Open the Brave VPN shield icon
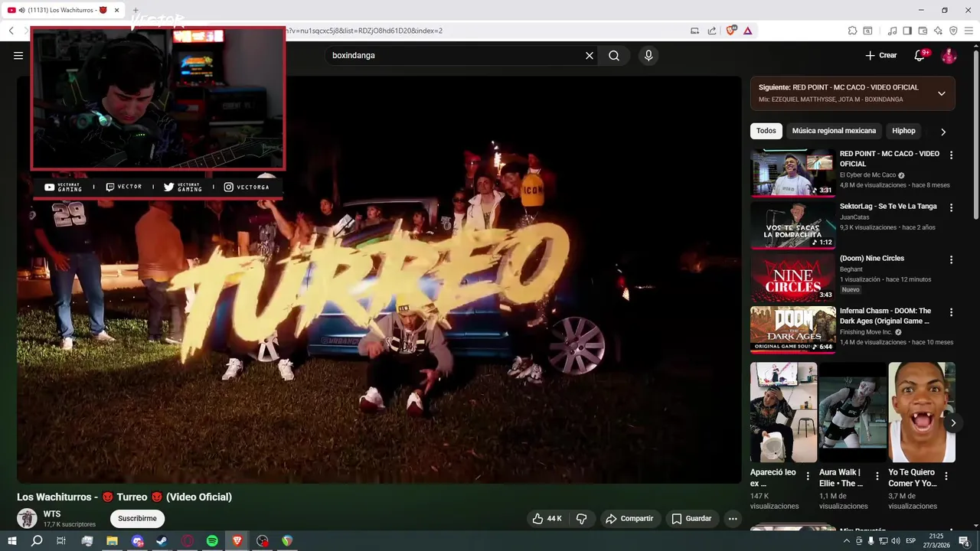The height and width of the screenshot is (551, 980). [953, 31]
